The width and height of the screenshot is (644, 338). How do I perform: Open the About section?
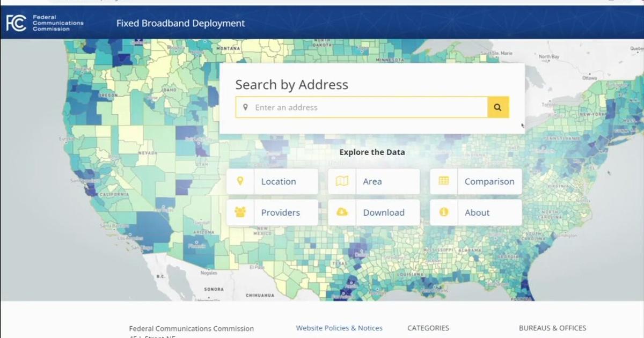(x=477, y=212)
